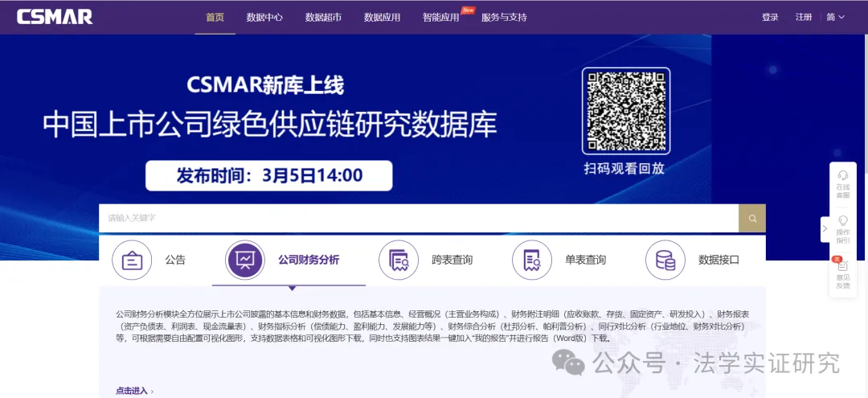Select the 跨表查询 label
Viewport: 868px width, 398px height.
tap(452, 261)
